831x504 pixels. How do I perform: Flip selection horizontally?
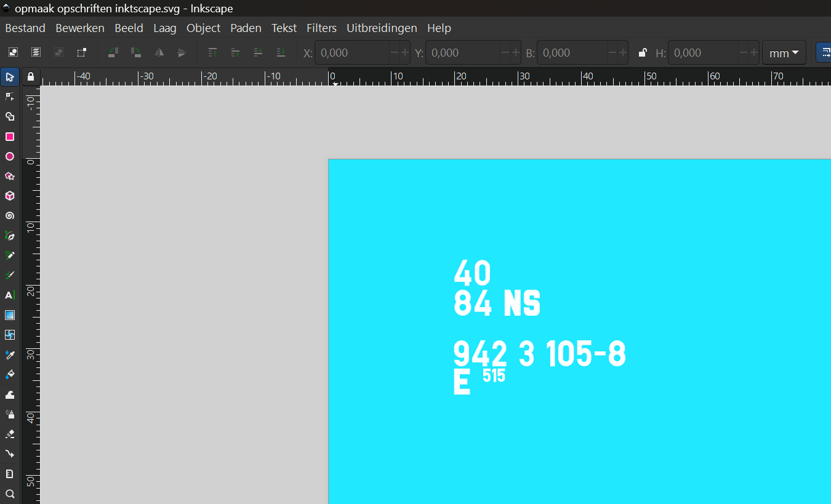[159, 52]
